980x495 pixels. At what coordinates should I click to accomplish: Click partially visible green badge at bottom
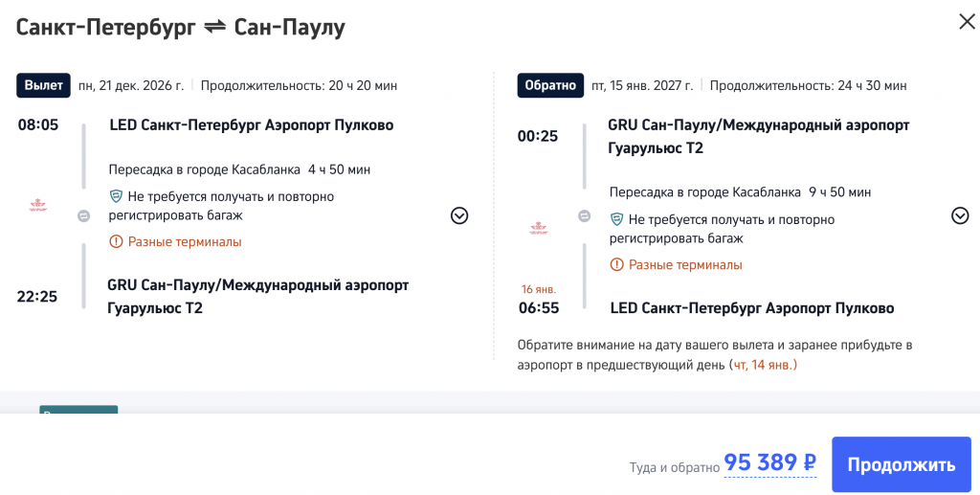(x=78, y=410)
